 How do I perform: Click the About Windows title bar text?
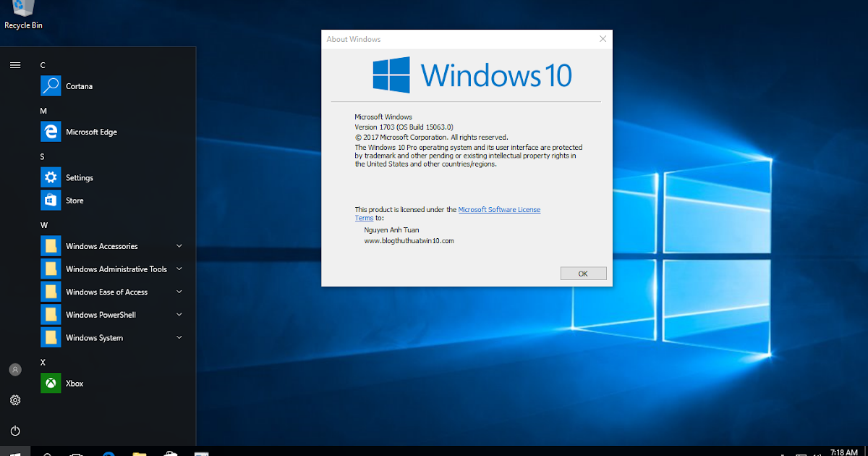coord(354,39)
